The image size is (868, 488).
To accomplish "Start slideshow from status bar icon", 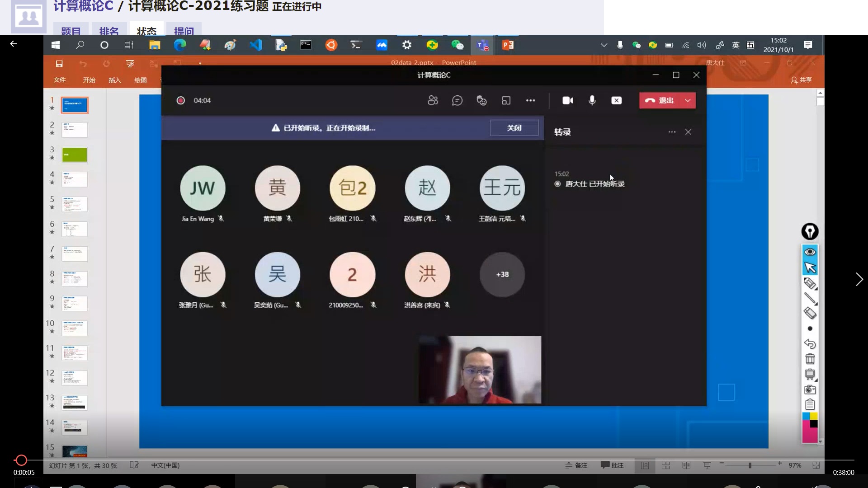I will [x=707, y=465].
